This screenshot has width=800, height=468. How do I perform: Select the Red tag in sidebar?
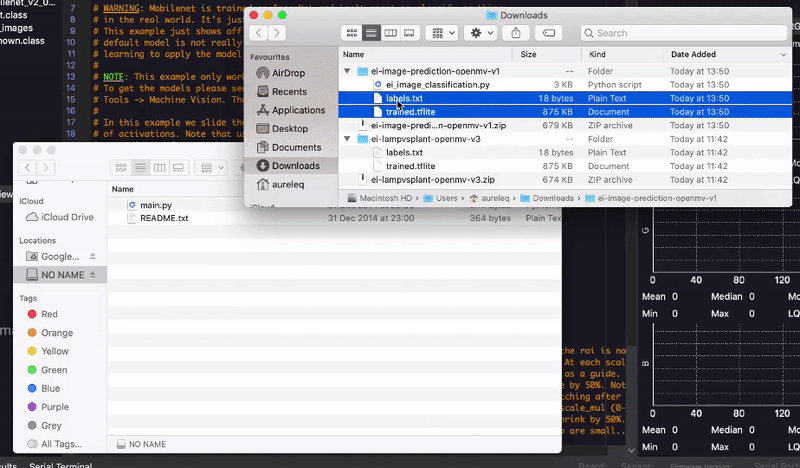49,315
